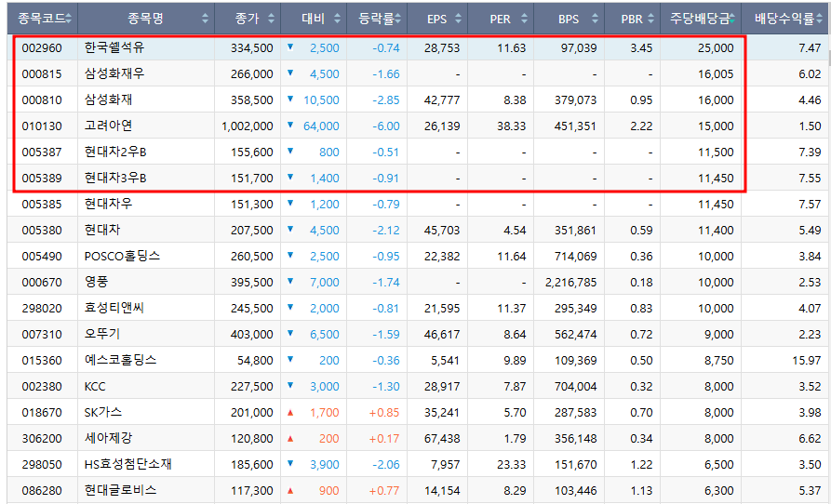Image resolution: width=831 pixels, height=504 pixels.
Task: Select stock name 한국쉘석유
Action: [x=114, y=47]
